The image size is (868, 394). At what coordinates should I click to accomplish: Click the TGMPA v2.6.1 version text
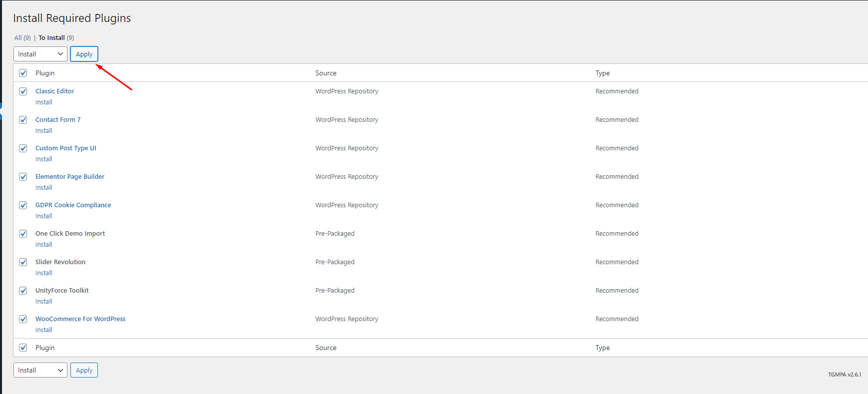tap(845, 375)
